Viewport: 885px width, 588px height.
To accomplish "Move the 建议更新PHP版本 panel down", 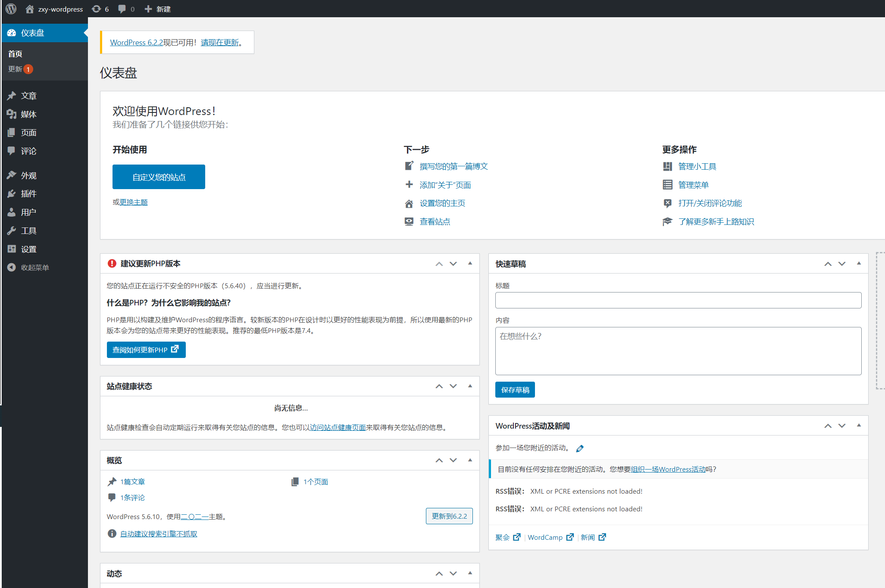I will 453,264.
